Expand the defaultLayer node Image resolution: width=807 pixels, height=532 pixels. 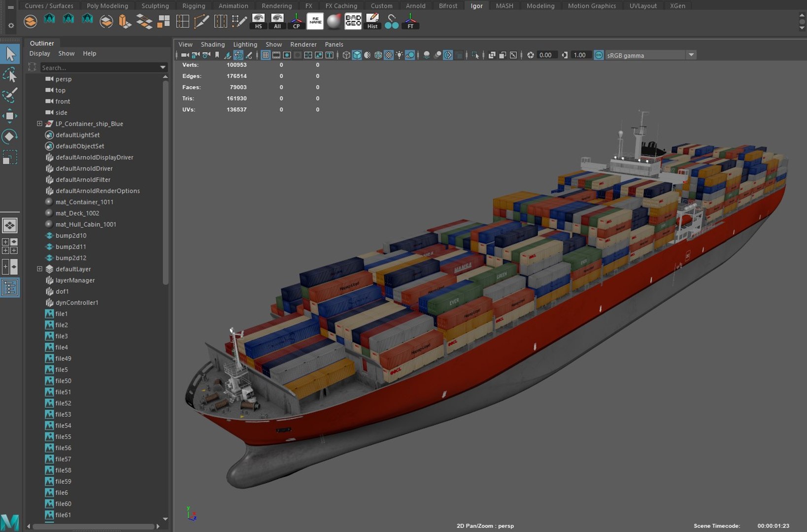coord(39,269)
